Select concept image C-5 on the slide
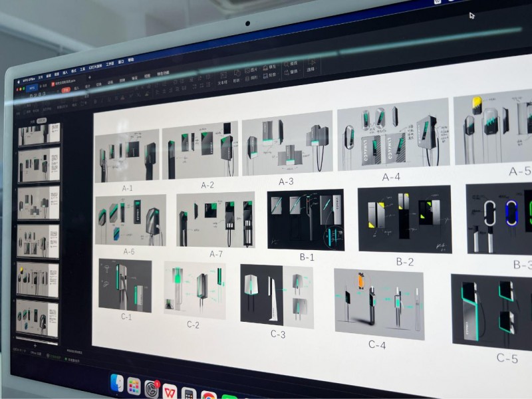The image size is (532, 399). click(492, 312)
